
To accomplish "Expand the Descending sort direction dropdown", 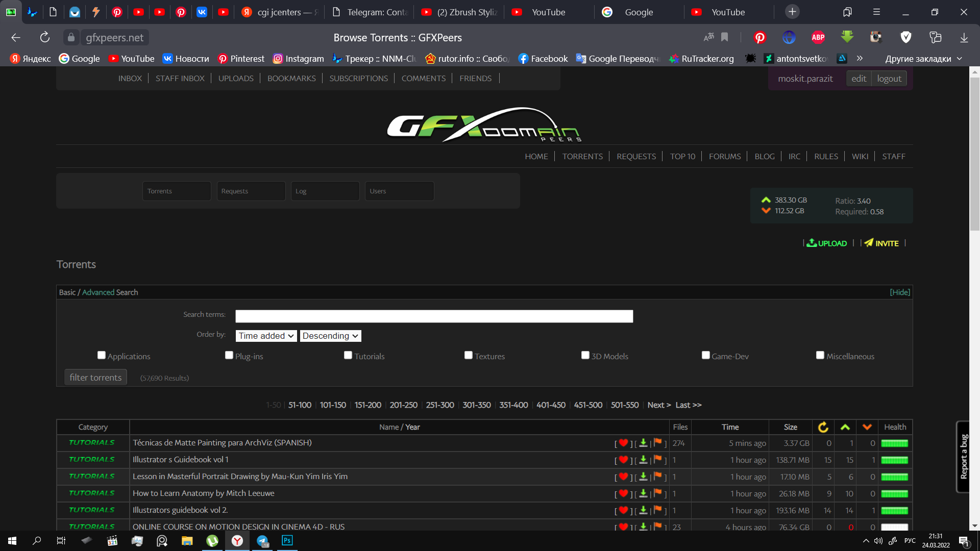I will [x=330, y=336].
